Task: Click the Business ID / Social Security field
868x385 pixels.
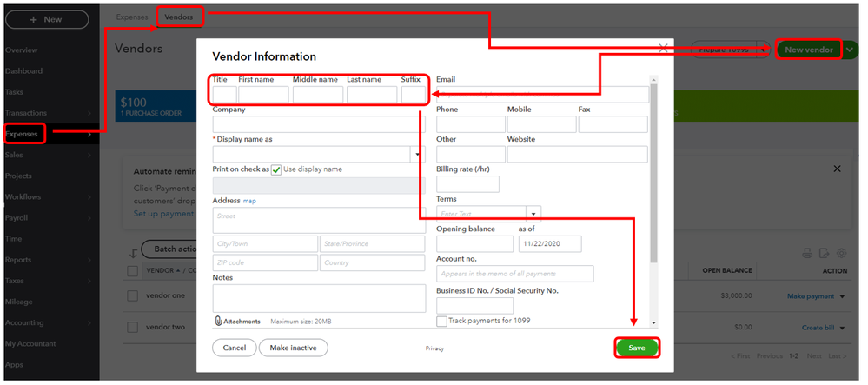Action: coord(475,306)
